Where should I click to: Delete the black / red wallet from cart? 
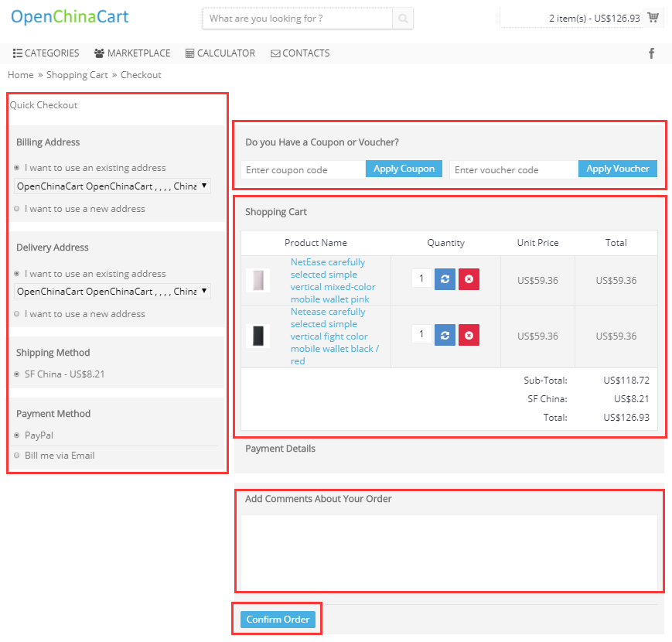[469, 335]
